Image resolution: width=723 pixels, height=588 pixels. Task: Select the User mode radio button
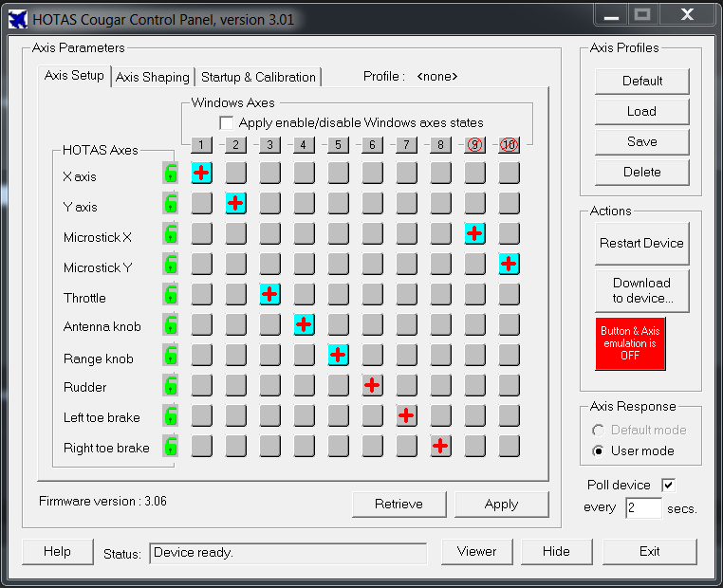[598, 450]
